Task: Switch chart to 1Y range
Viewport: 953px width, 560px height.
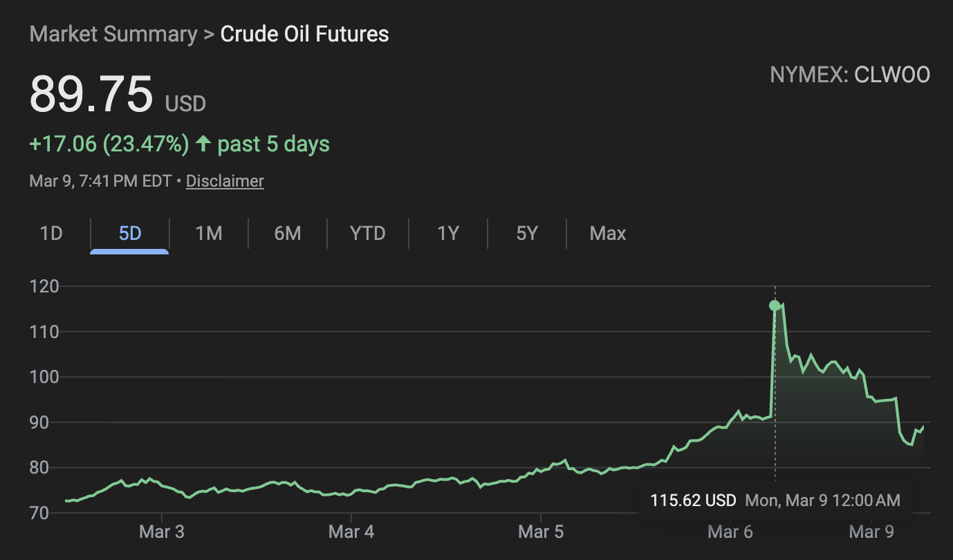Action: 448,234
